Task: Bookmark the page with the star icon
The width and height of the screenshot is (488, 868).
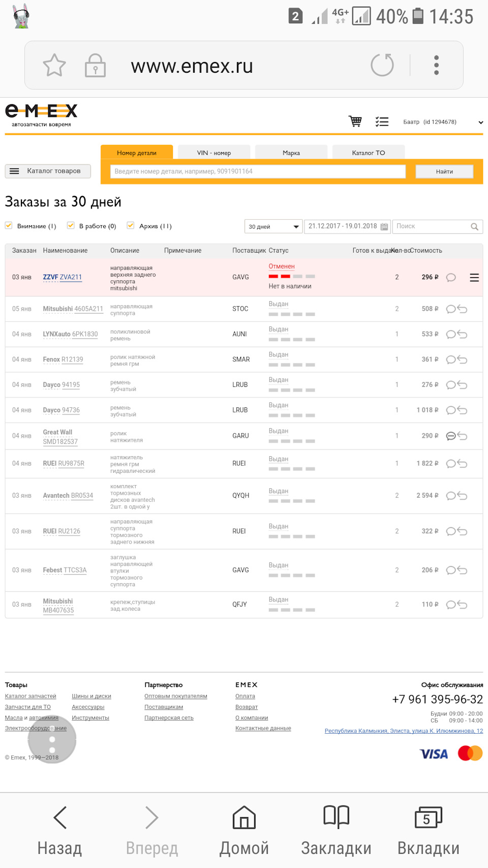Action: point(54,65)
